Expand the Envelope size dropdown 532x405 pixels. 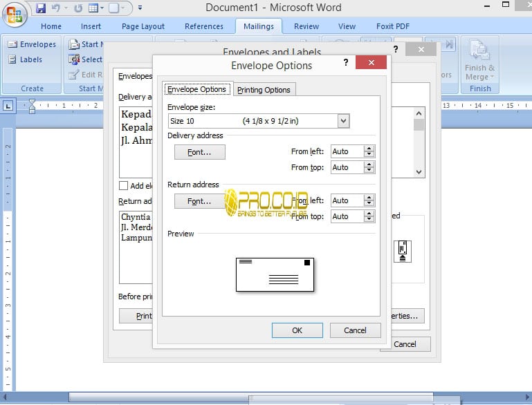pos(343,121)
